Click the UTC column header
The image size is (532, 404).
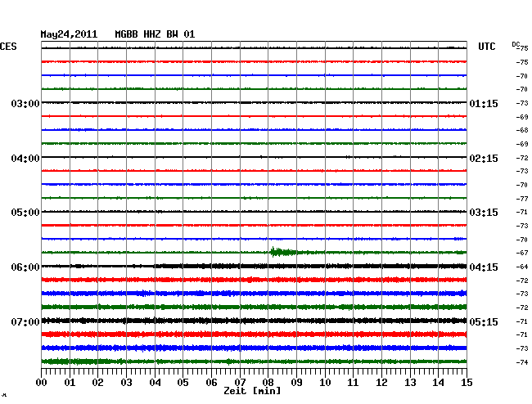(x=486, y=47)
